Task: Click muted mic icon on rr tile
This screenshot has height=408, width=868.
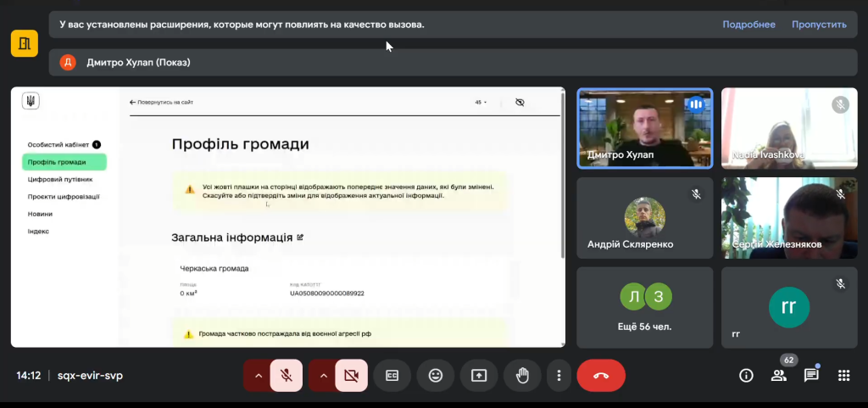Action: point(840,284)
